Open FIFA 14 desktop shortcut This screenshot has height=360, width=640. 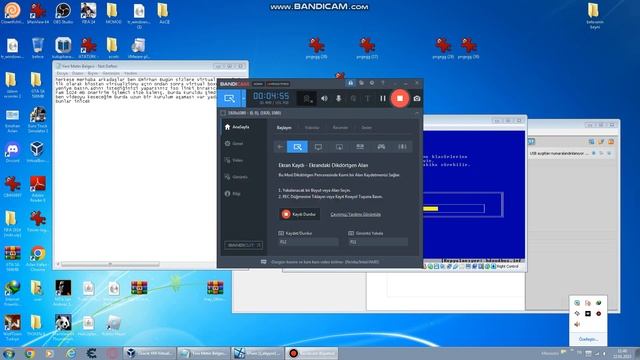tap(89, 13)
